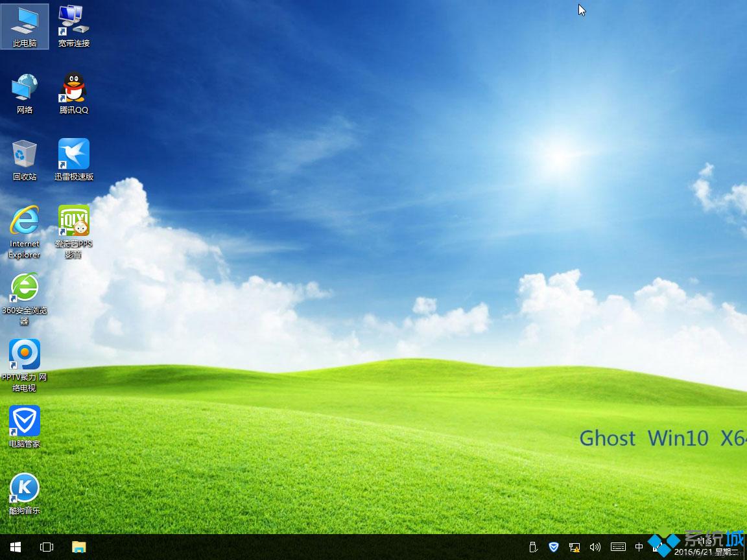Open the volume control in the tray
The image size is (747, 560).
(595, 548)
